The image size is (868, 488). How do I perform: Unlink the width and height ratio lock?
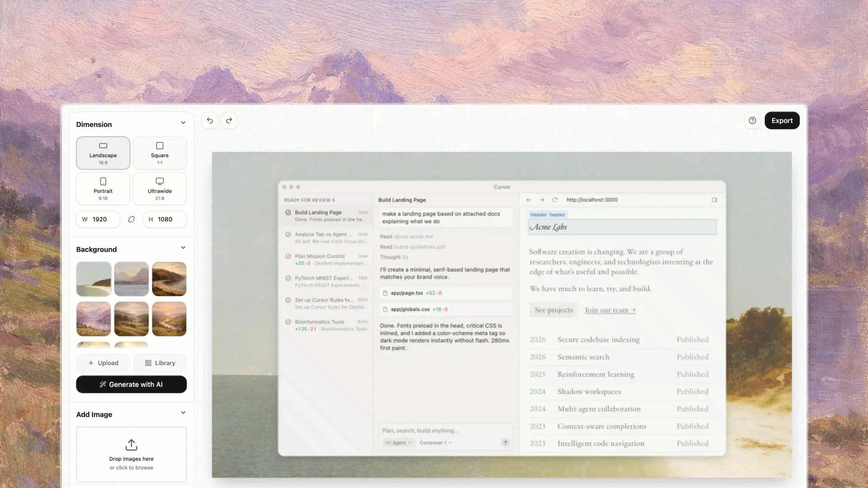[131, 219]
